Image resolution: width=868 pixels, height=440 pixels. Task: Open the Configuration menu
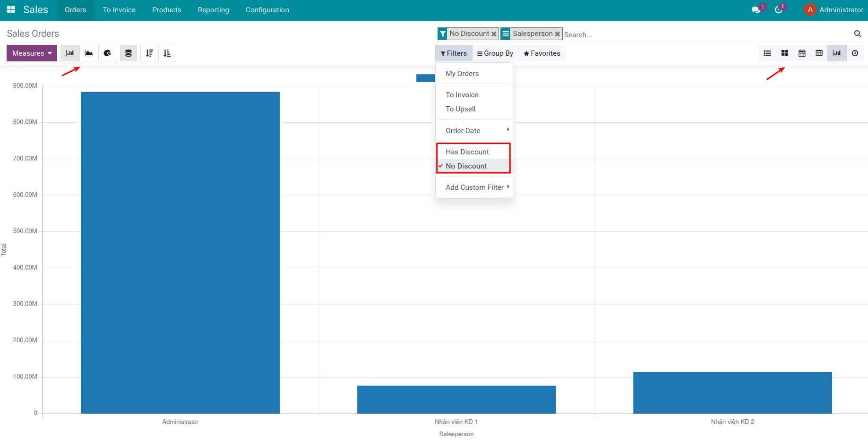[267, 10]
